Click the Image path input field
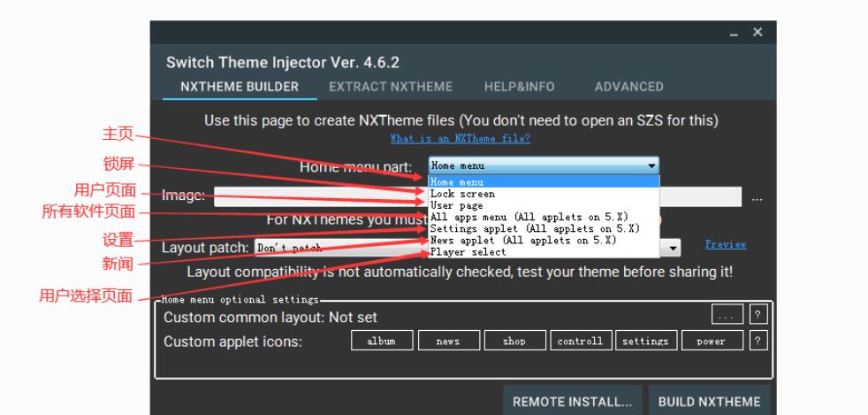Image resolution: width=868 pixels, height=415 pixels. [477, 196]
